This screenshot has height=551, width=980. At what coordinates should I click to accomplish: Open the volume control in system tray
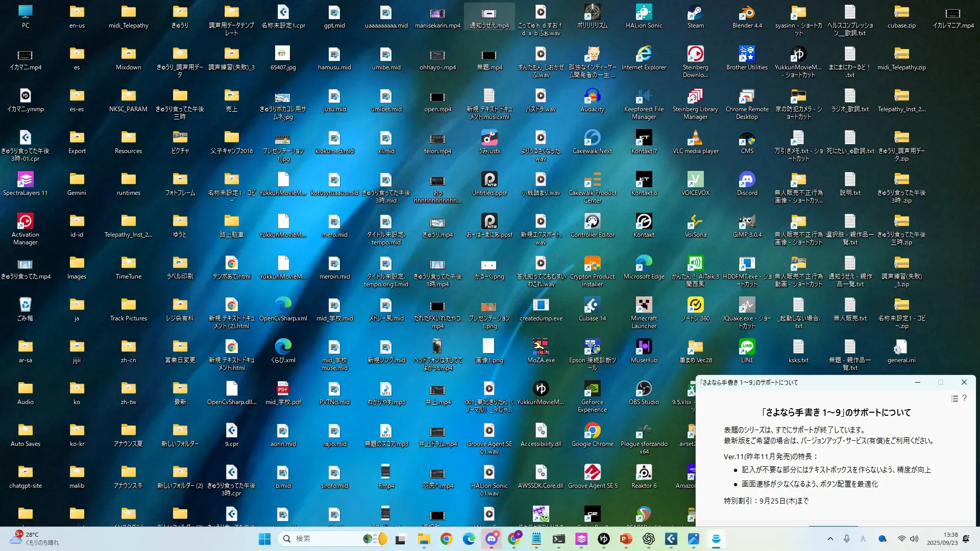[x=914, y=539]
